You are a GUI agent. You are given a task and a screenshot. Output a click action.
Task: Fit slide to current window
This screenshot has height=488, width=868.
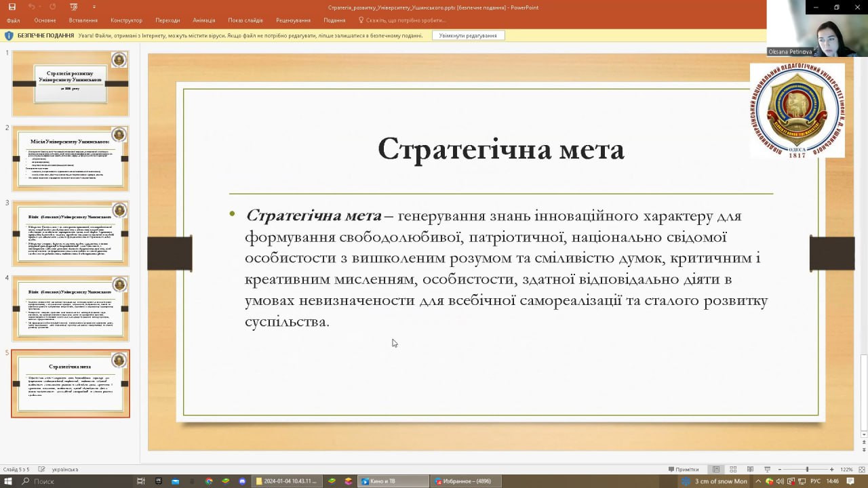pyautogui.click(x=861, y=469)
